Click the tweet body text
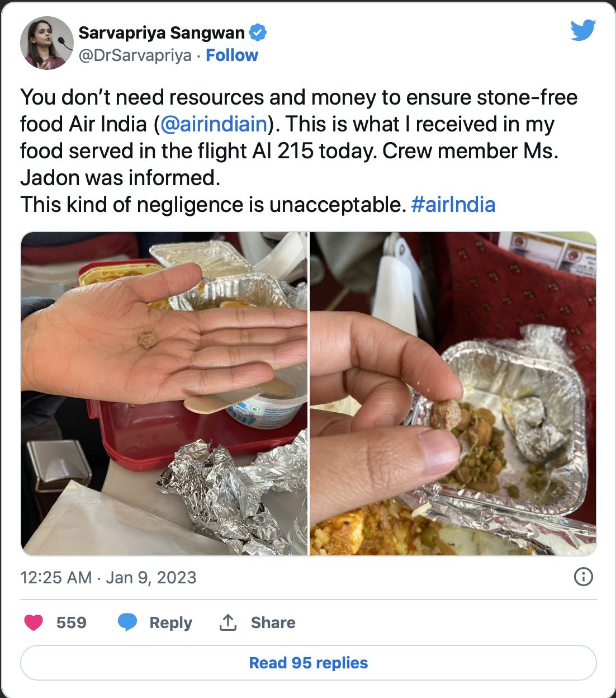Image resolution: width=616 pixels, height=698 pixels. tap(299, 150)
